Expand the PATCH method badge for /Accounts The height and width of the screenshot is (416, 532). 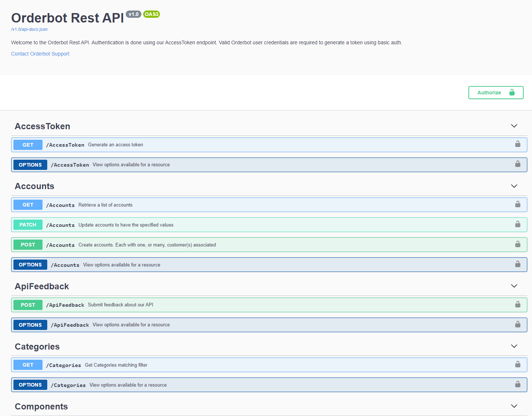[x=28, y=225]
